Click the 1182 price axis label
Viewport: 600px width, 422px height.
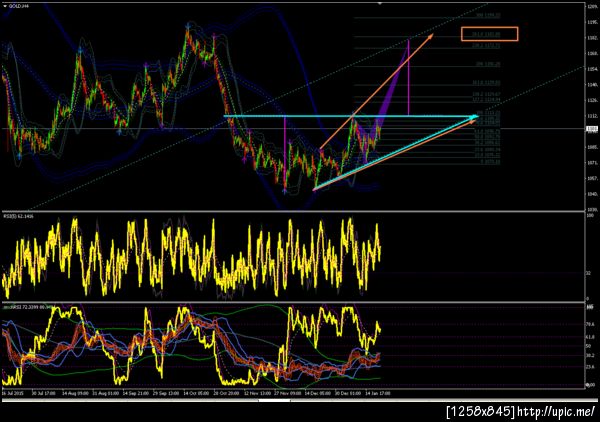pyautogui.click(x=592, y=37)
